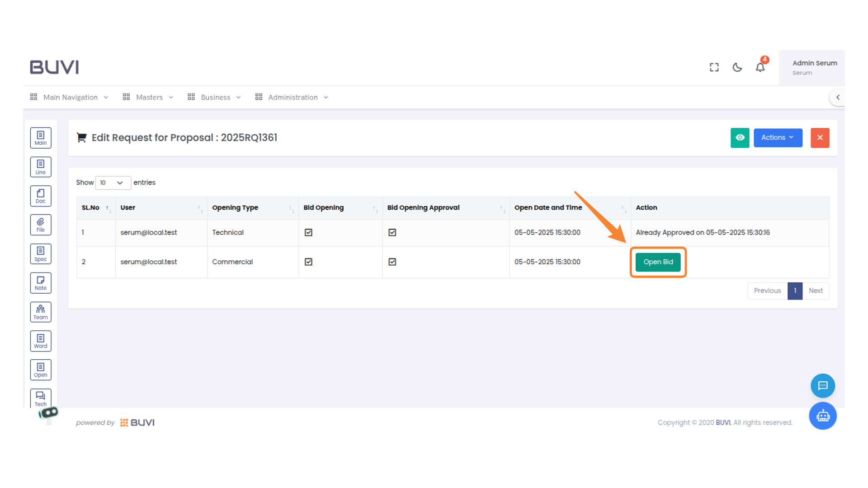Toggle Bid Opening checkbox for Technical row
This screenshot has height=488, width=868.
(x=308, y=232)
